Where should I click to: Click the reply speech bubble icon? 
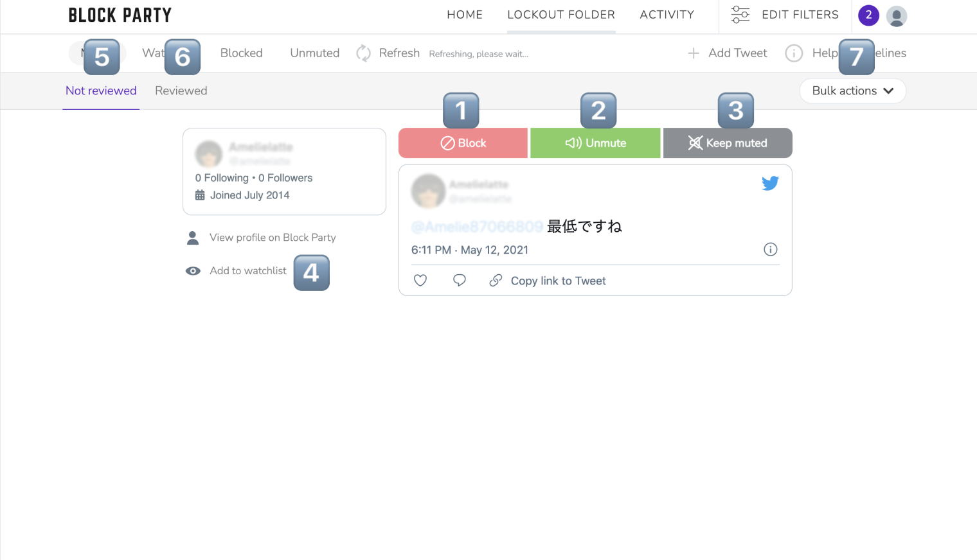(460, 281)
